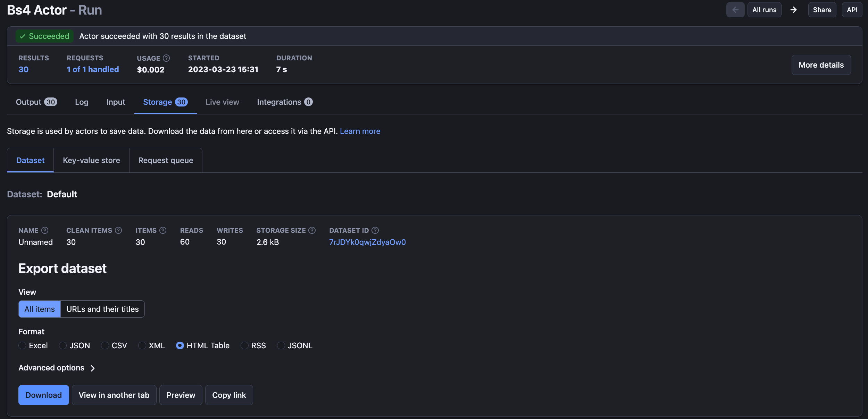Click the Name help question mark icon
Image resolution: width=868 pixels, height=419 pixels.
tap(45, 230)
